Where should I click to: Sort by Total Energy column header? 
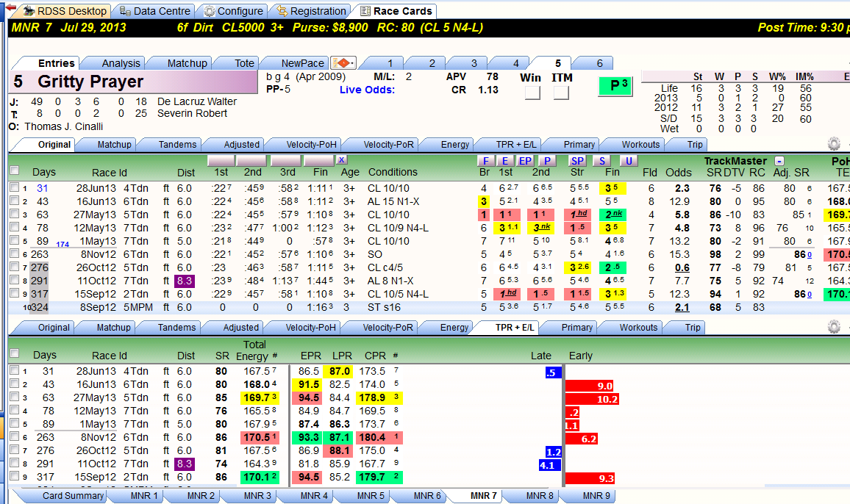254,350
